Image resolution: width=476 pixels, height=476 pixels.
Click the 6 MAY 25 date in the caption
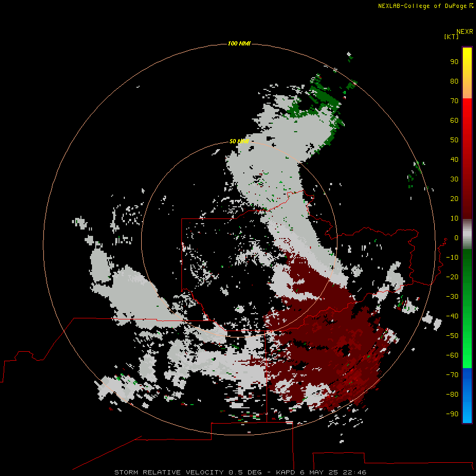[x=319, y=472]
